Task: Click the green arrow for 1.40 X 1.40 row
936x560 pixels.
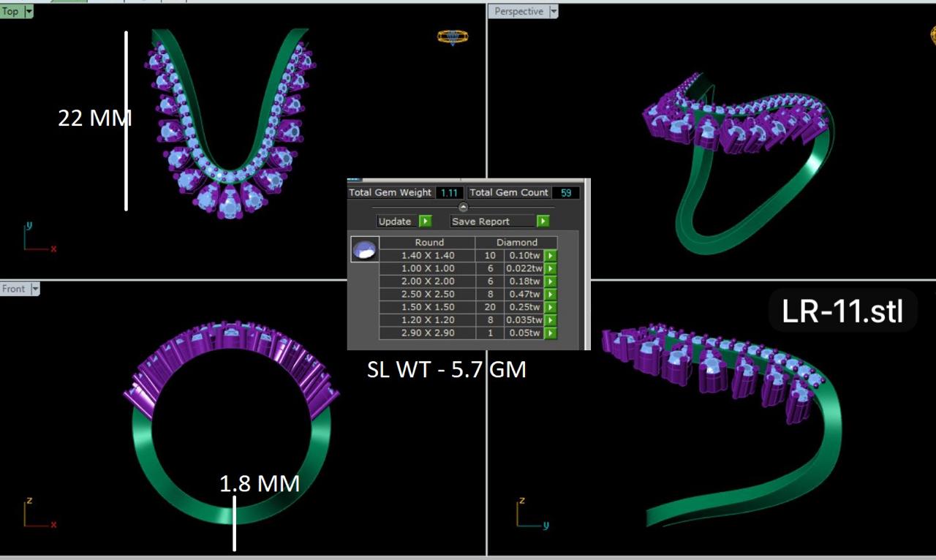Action: [550, 256]
